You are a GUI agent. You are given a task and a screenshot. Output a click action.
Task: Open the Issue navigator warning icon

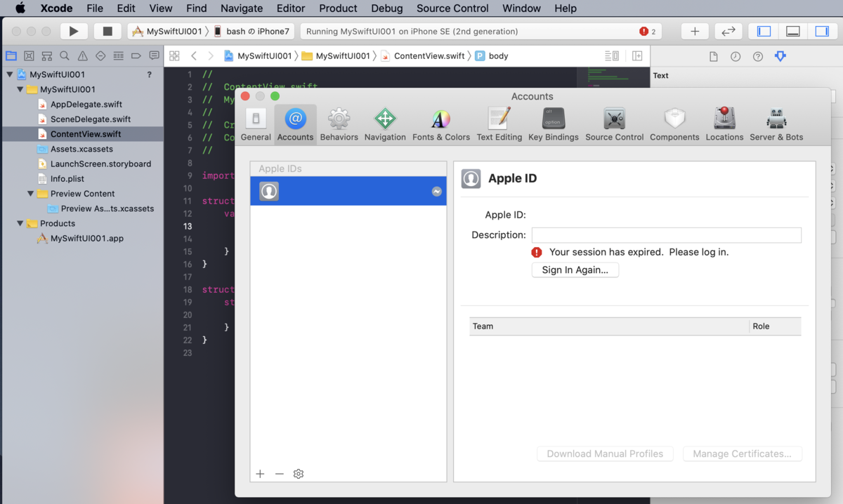tap(82, 55)
